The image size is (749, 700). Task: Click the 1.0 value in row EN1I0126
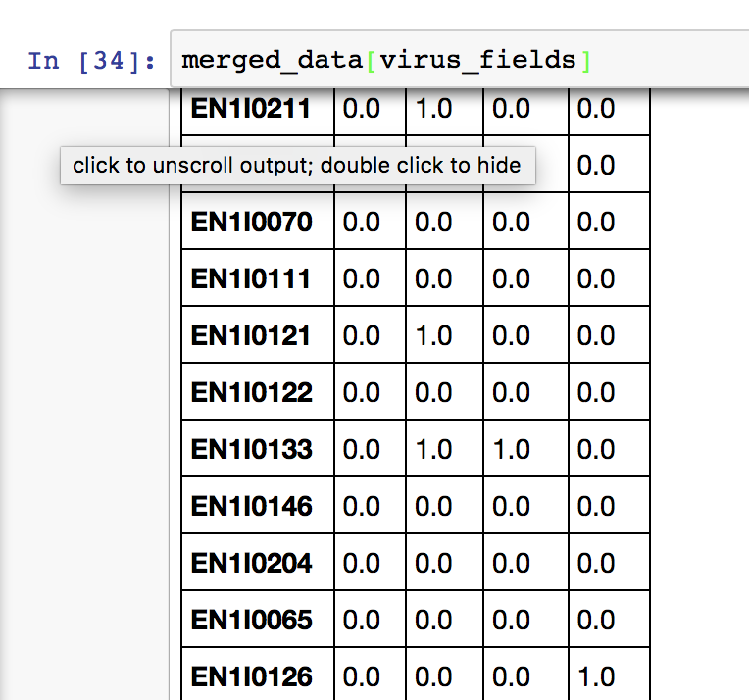pyautogui.click(x=596, y=676)
